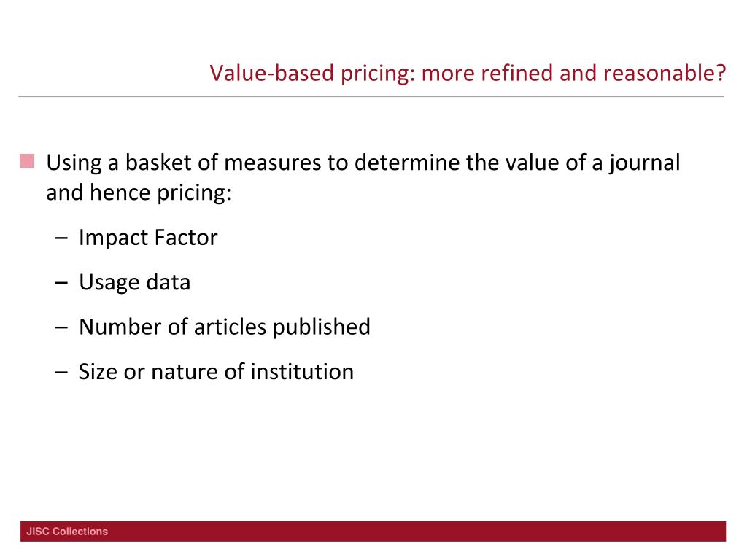The image size is (747, 560).
Task: Select the 'Impact Factor' sub-bullet
Action: click(148, 238)
